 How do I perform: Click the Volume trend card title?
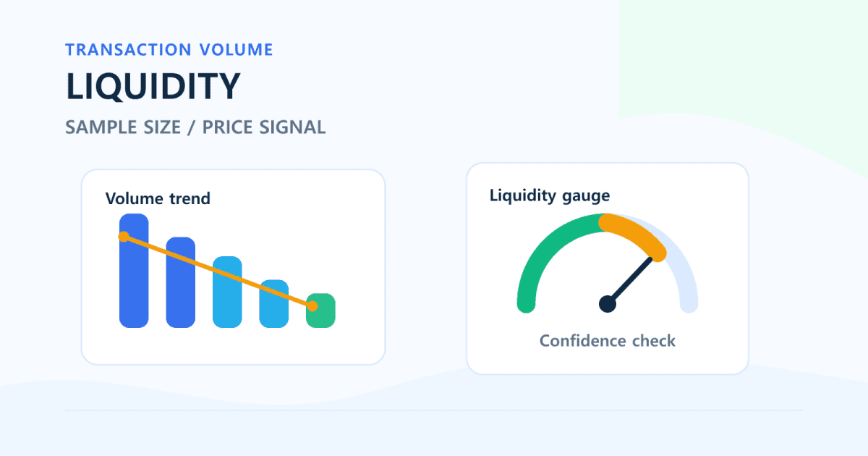(x=158, y=198)
